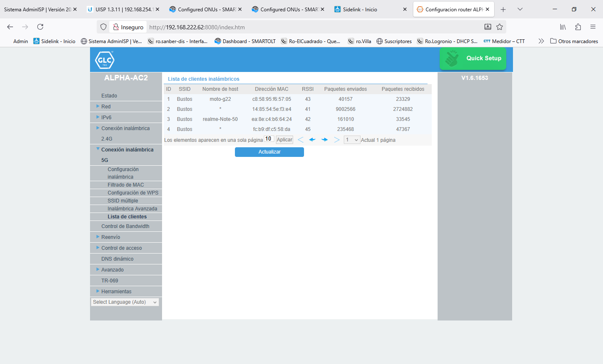
Task: Expand the Red menu section
Action: coord(106,107)
